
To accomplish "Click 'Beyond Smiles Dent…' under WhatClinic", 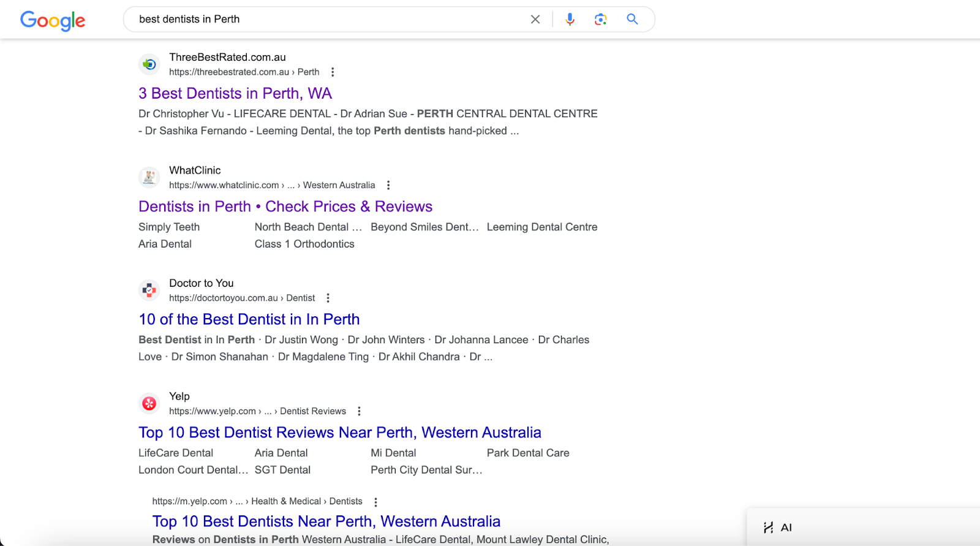I will click(424, 227).
